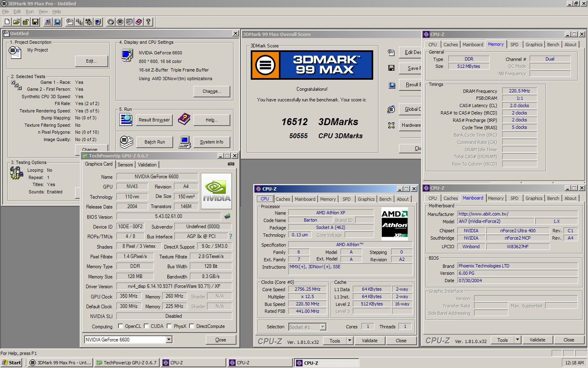
Task: Click the Display Settings toolbar icon
Action: (98, 22)
